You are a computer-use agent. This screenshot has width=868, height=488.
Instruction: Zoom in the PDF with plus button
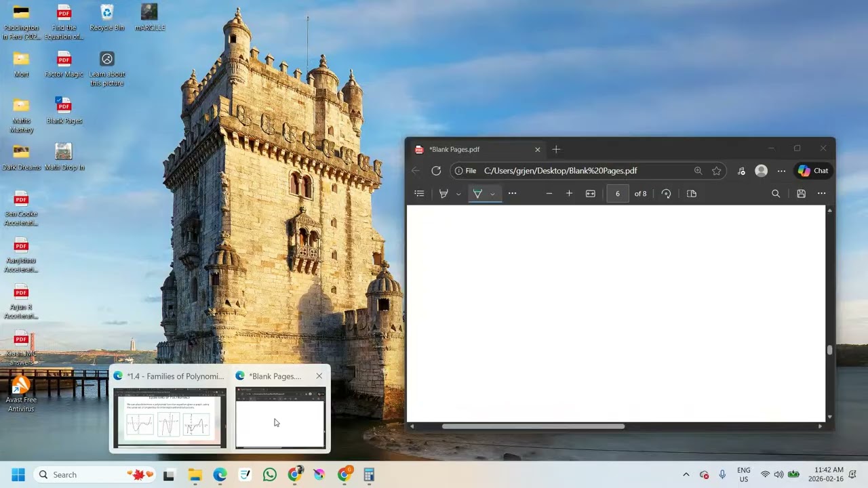coord(569,194)
